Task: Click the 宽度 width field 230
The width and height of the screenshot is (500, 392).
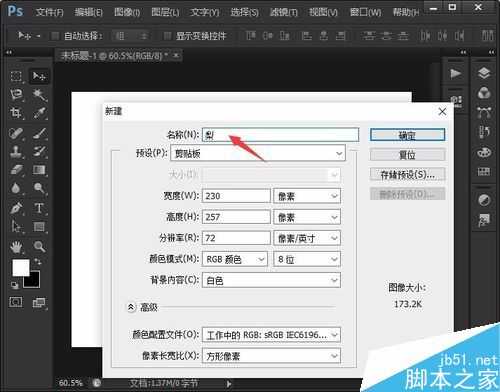Action: point(236,196)
